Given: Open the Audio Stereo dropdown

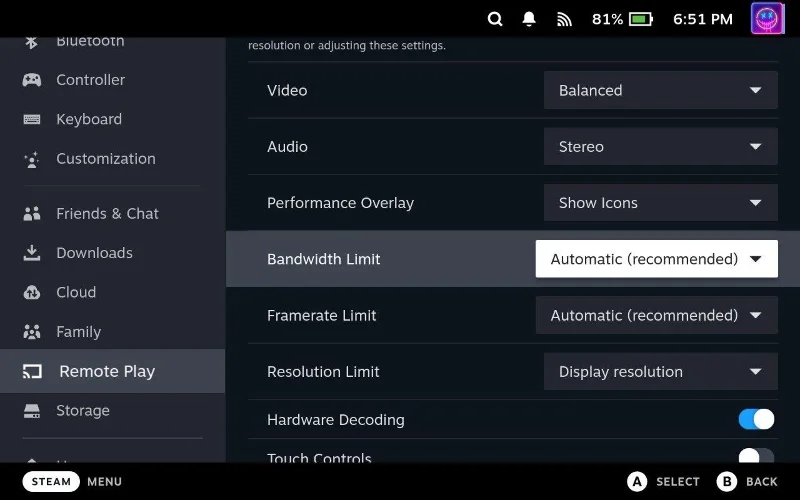Looking at the screenshot, I should (x=660, y=147).
